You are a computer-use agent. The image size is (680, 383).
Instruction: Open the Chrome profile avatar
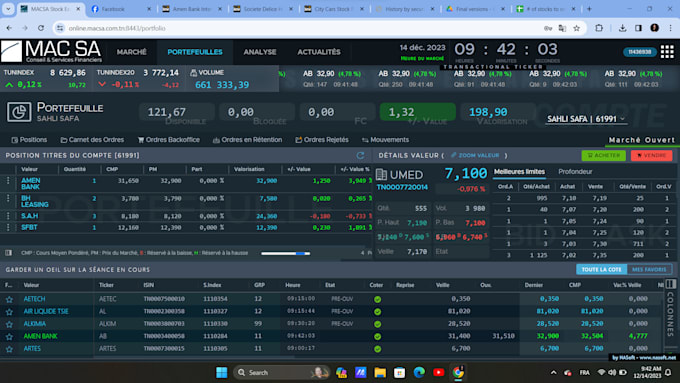pos(654,28)
